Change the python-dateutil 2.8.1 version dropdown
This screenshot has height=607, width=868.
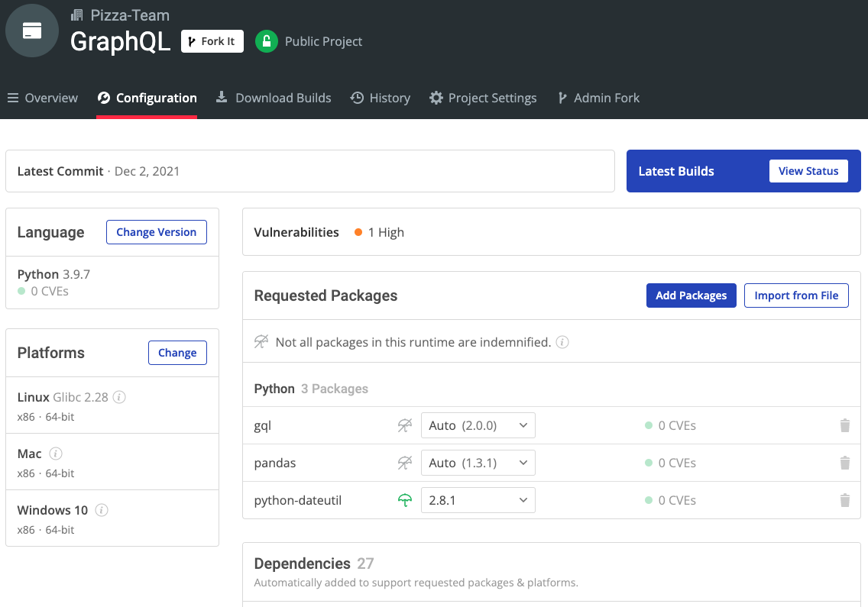click(478, 500)
